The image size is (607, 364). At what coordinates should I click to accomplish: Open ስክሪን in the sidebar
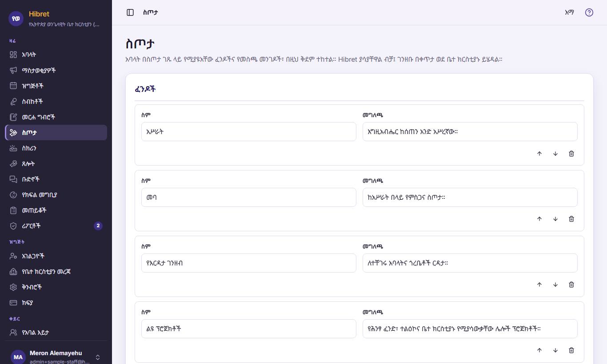[x=56, y=148]
